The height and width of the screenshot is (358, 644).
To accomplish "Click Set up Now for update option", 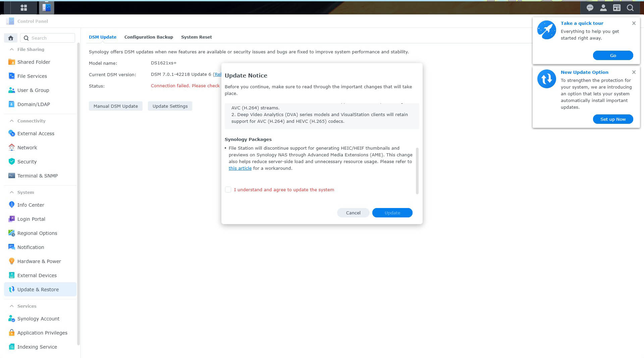I will click(x=613, y=119).
